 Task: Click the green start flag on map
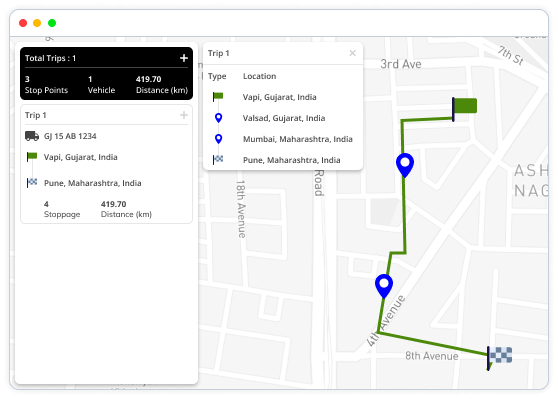pyautogui.click(x=464, y=109)
